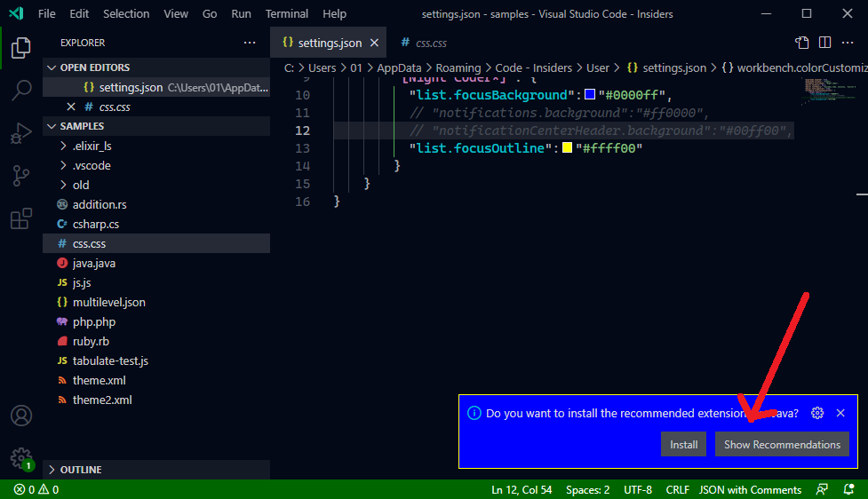
Task: Open Explorer views and more actions menu
Action: 250,43
